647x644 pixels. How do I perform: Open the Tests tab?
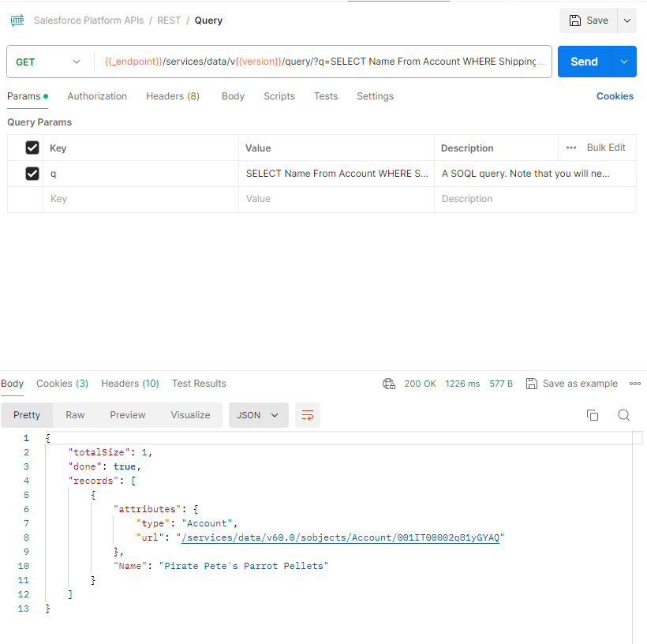(326, 96)
